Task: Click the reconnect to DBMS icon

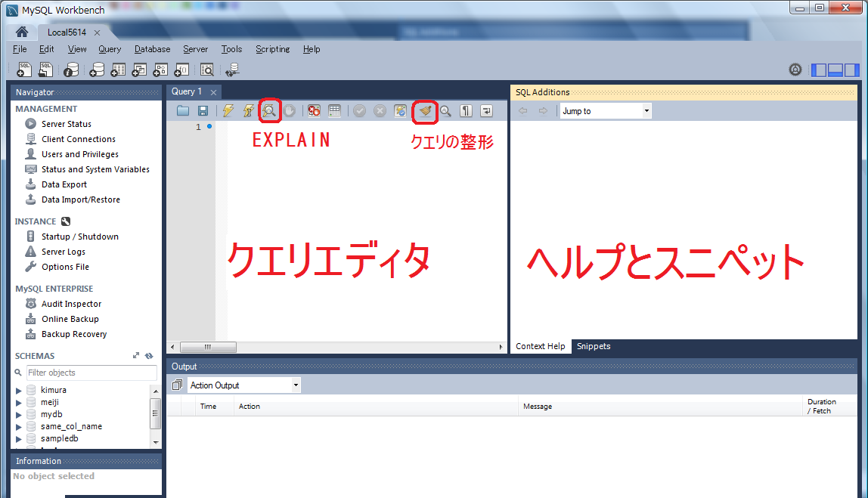Action: pos(233,70)
